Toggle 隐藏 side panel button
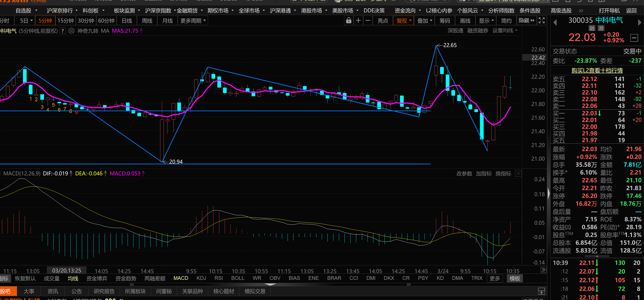This screenshot has width=644, height=300. pos(526,21)
